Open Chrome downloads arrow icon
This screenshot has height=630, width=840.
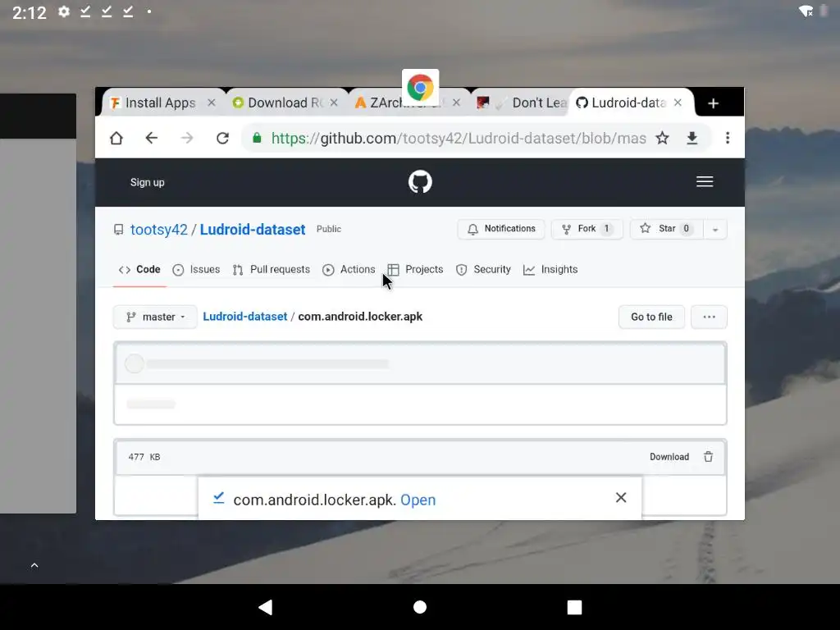coord(692,138)
